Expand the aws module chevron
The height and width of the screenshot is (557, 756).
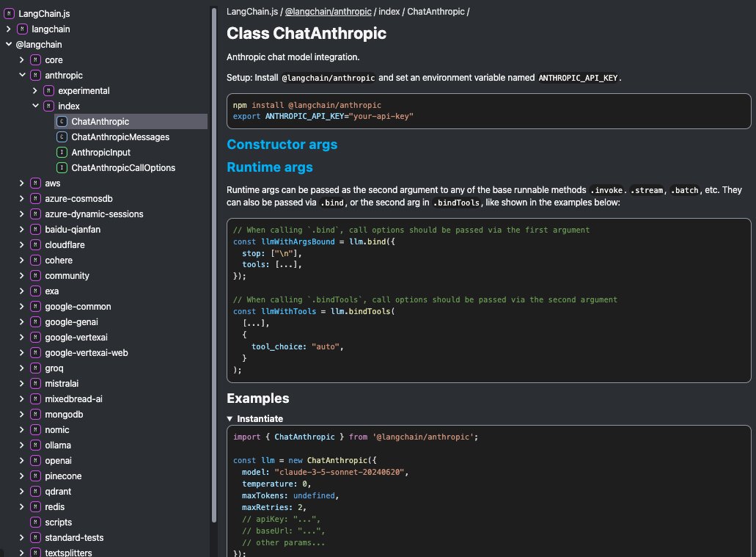pyautogui.click(x=21, y=183)
